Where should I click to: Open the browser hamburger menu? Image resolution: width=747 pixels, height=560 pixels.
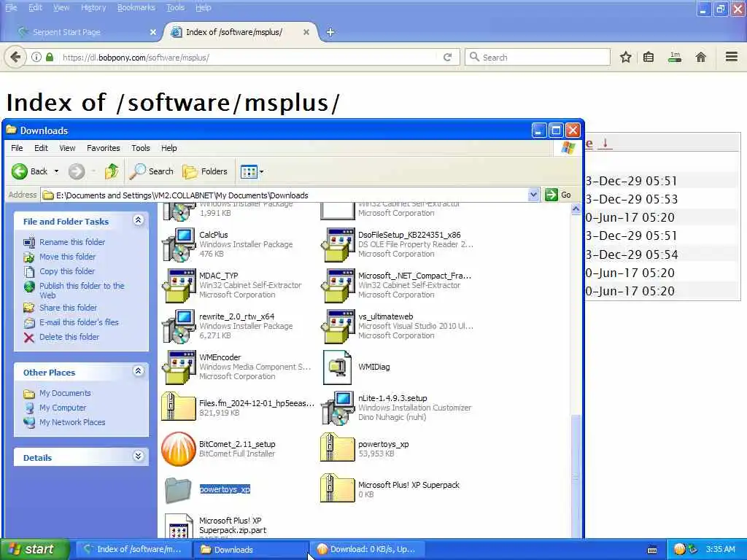click(x=731, y=57)
